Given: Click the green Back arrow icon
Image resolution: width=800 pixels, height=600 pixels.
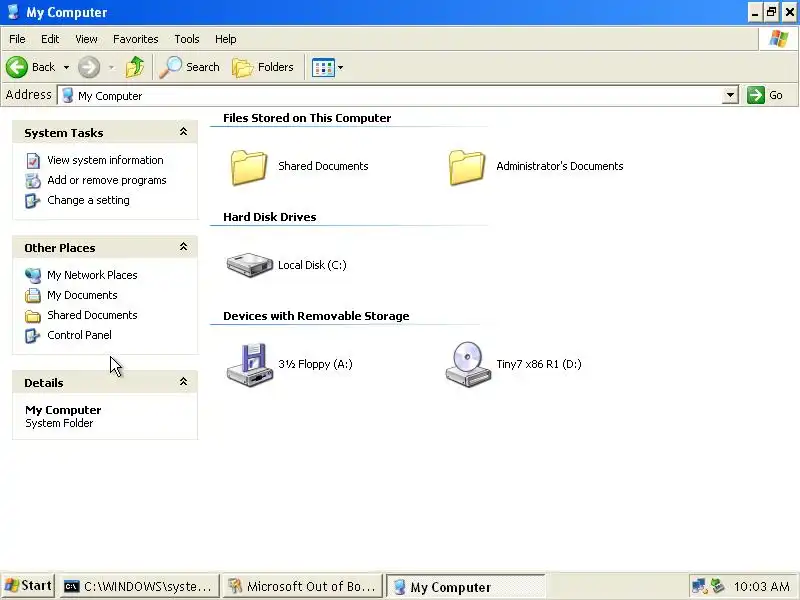Looking at the screenshot, I should [x=17, y=67].
